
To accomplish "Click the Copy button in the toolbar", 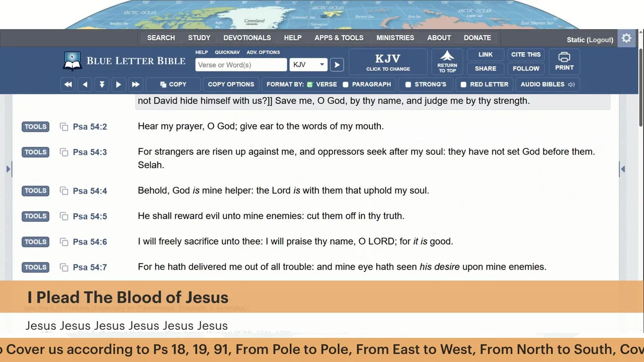I will point(173,84).
